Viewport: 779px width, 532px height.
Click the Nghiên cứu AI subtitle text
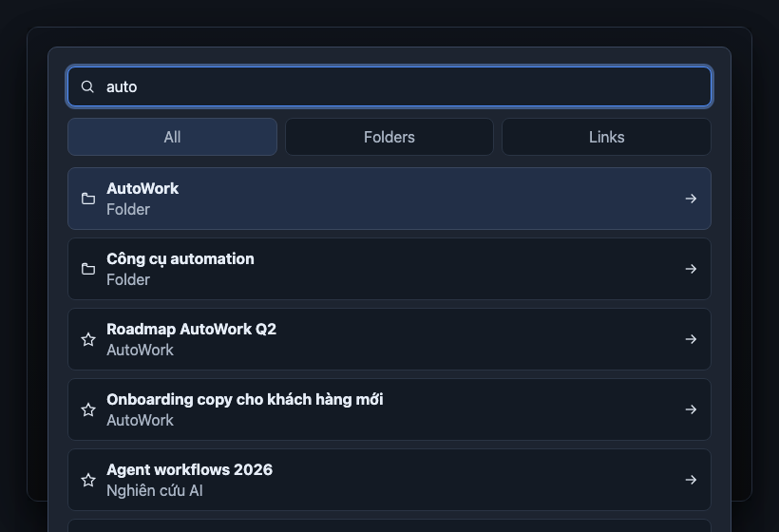tap(155, 491)
